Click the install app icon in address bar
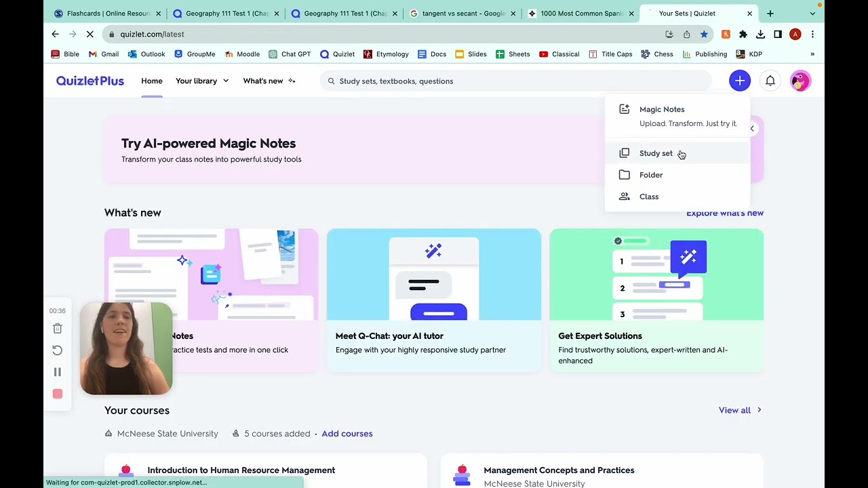The image size is (868, 488). [669, 34]
